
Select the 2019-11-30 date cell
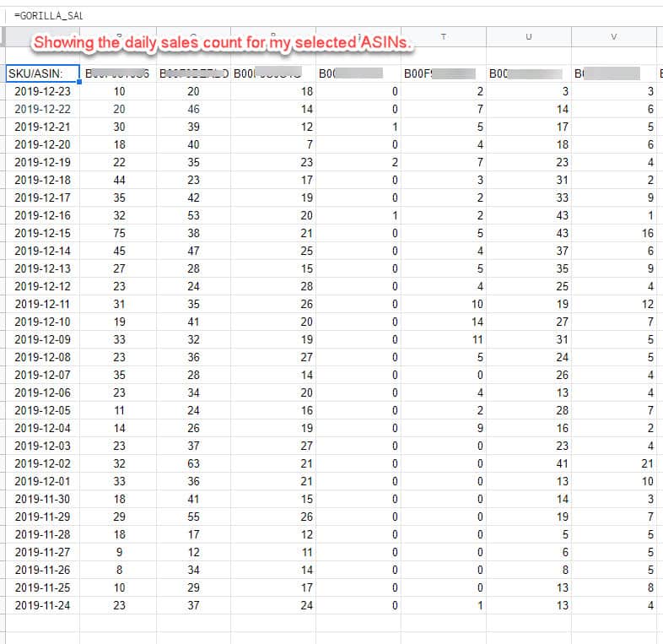43,499
